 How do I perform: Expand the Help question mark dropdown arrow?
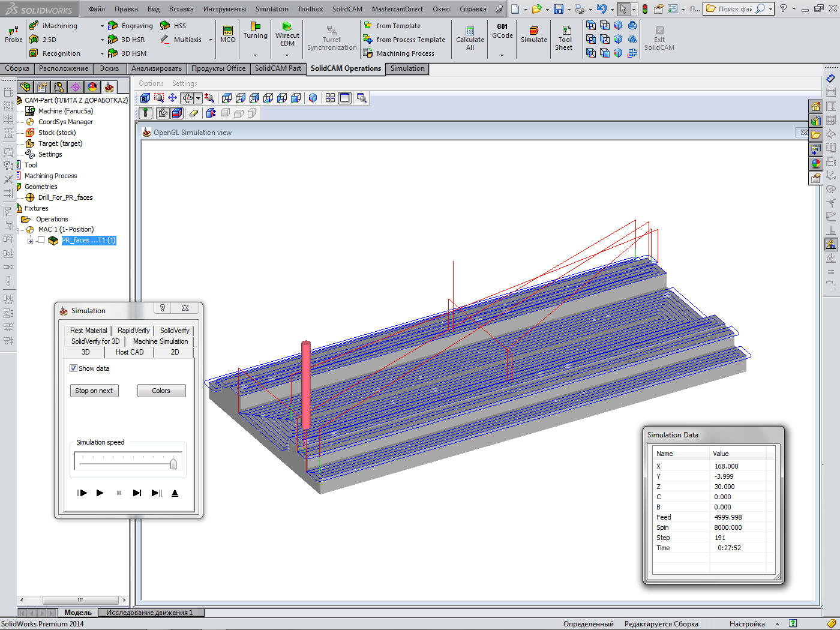coord(793,9)
